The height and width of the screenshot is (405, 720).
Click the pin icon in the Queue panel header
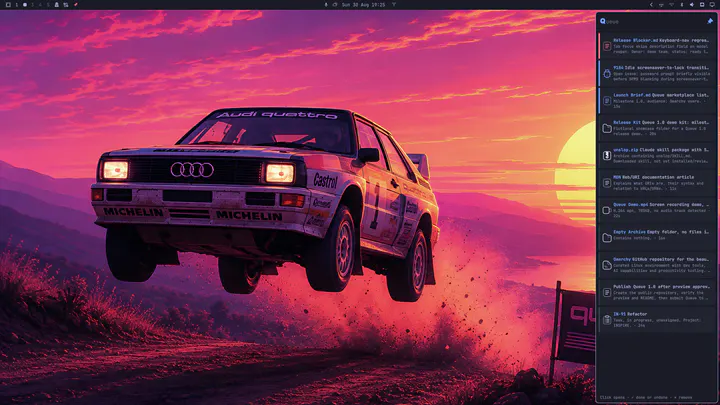point(710,21)
